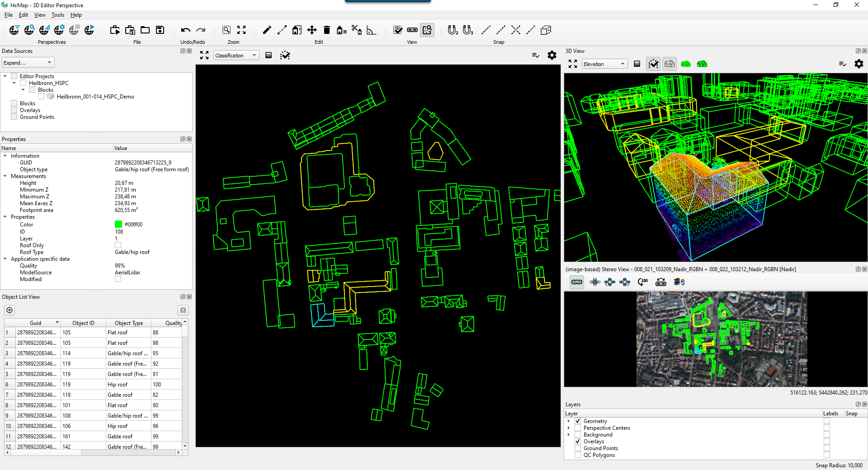Open the View menu

pyautogui.click(x=40, y=15)
